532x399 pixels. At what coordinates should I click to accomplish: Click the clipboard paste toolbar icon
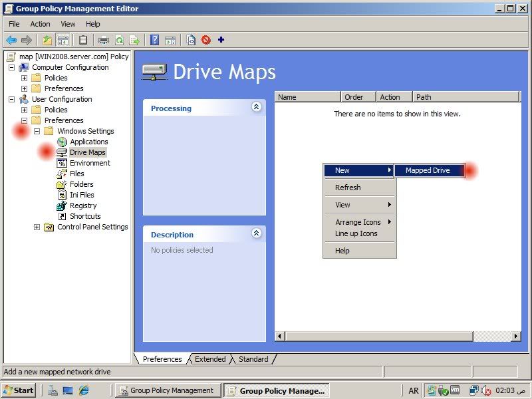tap(82, 40)
